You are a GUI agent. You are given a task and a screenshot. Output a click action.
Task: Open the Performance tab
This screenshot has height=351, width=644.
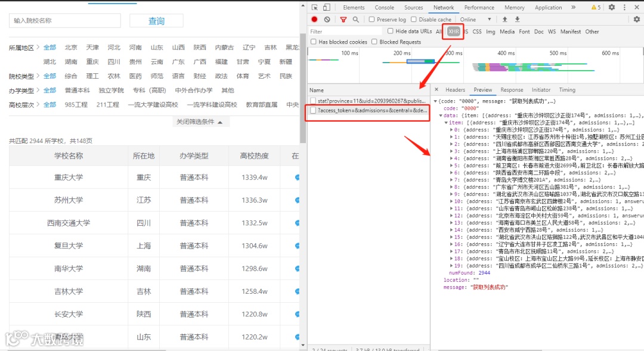tap(479, 7)
